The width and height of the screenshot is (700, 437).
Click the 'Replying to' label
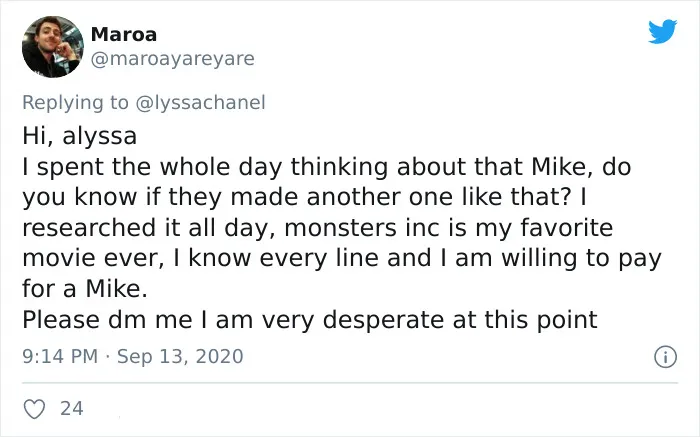click(x=75, y=103)
